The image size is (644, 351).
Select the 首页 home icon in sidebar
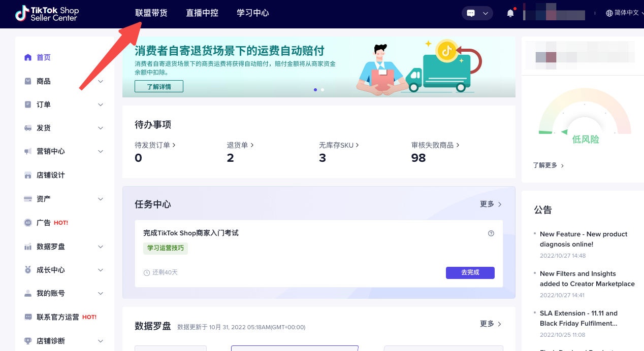tap(28, 57)
